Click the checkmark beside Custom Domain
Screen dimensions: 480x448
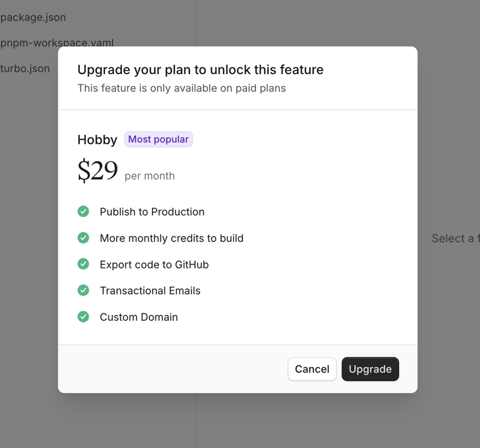(84, 317)
